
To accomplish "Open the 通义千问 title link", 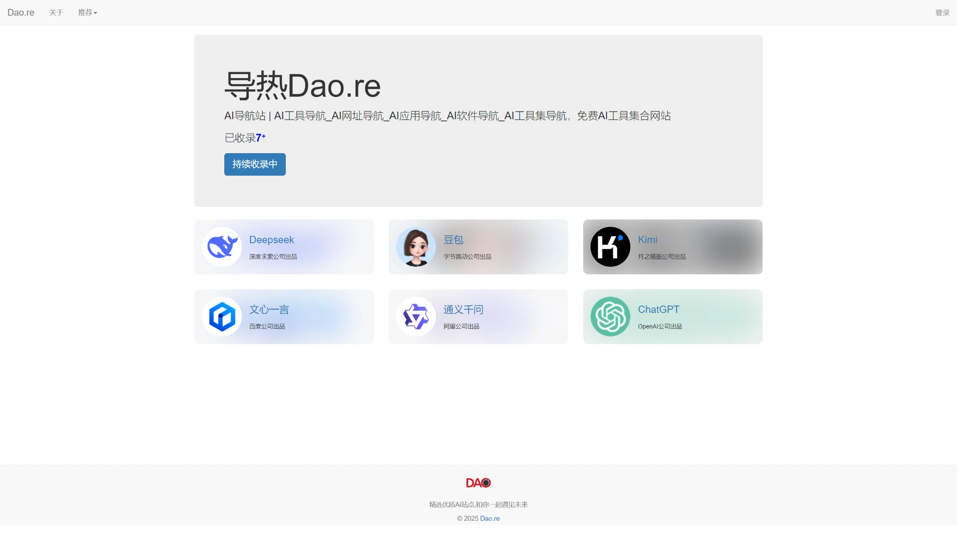I will pos(463,309).
